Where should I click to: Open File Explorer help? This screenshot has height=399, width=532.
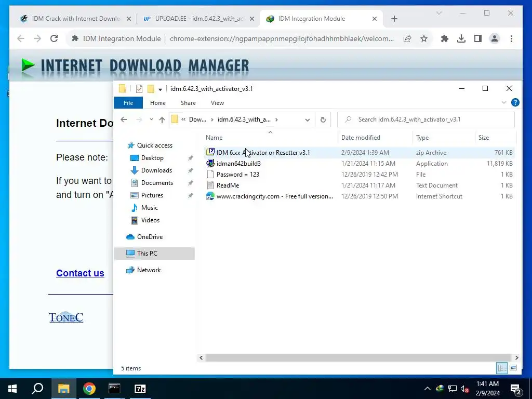click(515, 102)
